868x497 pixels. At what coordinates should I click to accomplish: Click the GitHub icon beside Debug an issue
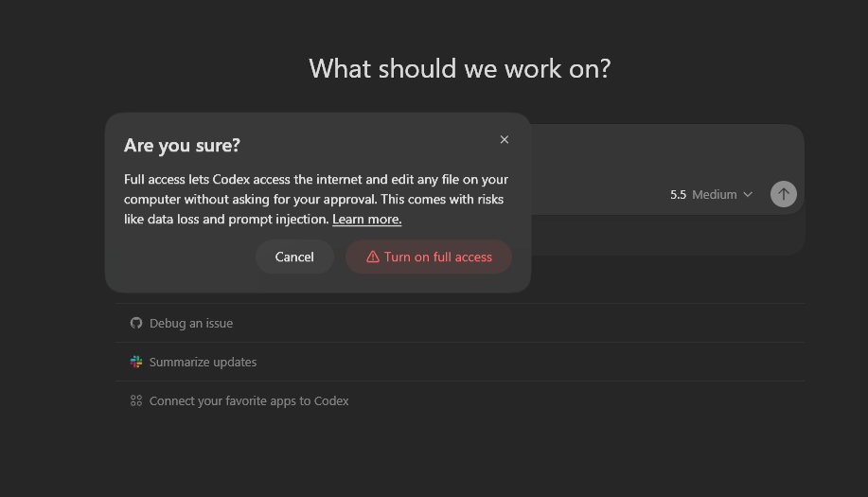(136, 323)
